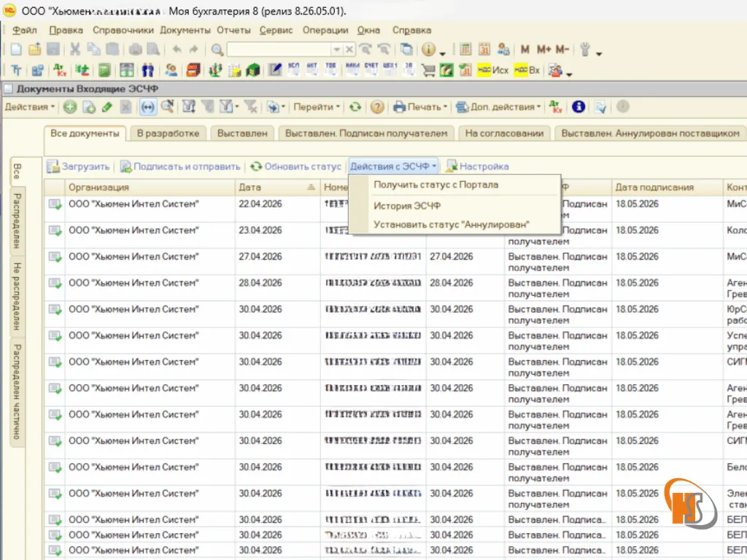Open the Перейти dropdown
747x560 pixels.
317,107
